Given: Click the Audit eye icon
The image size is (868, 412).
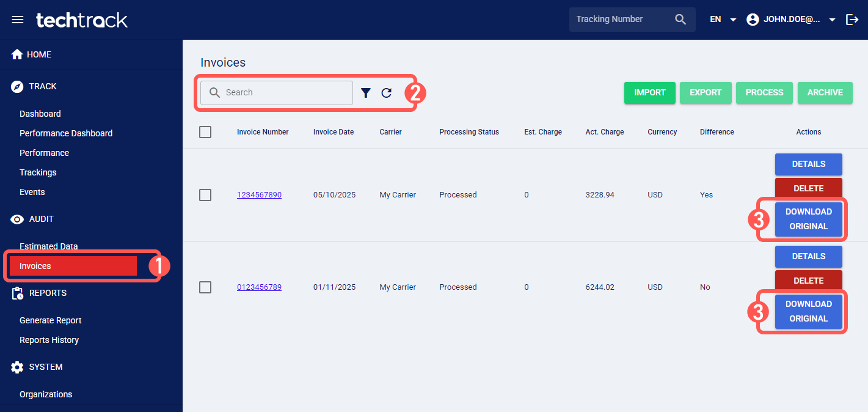Looking at the screenshot, I should (x=17, y=219).
